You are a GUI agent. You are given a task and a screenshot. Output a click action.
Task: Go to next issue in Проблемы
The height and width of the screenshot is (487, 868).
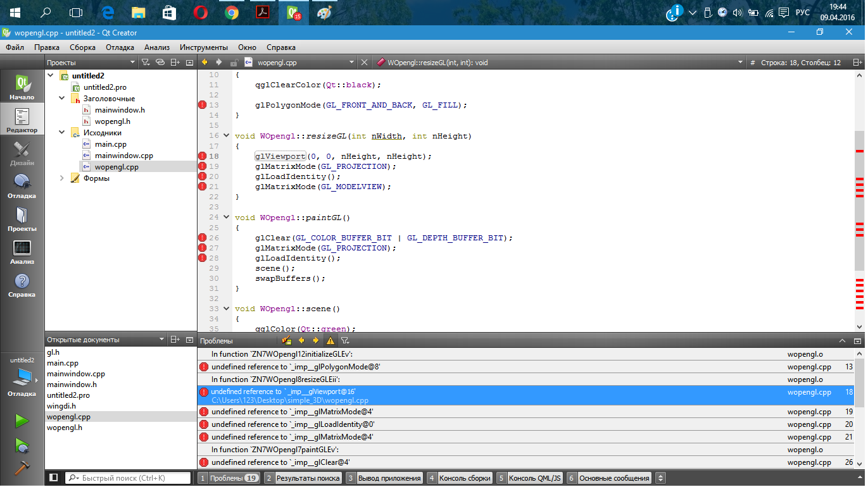[316, 340]
